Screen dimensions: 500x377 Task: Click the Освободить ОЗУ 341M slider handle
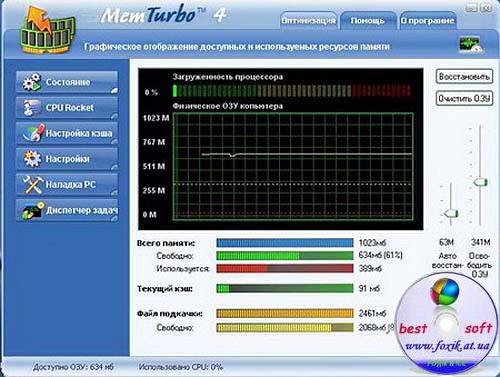(x=480, y=182)
